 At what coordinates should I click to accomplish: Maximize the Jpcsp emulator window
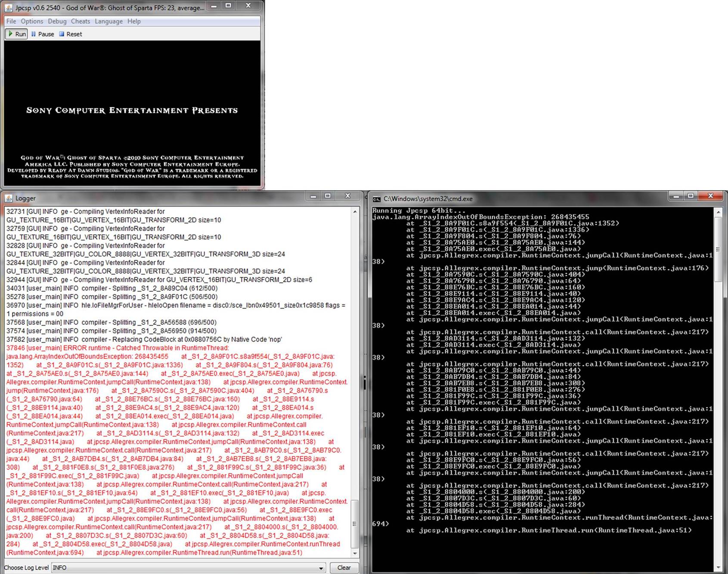click(228, 6)
